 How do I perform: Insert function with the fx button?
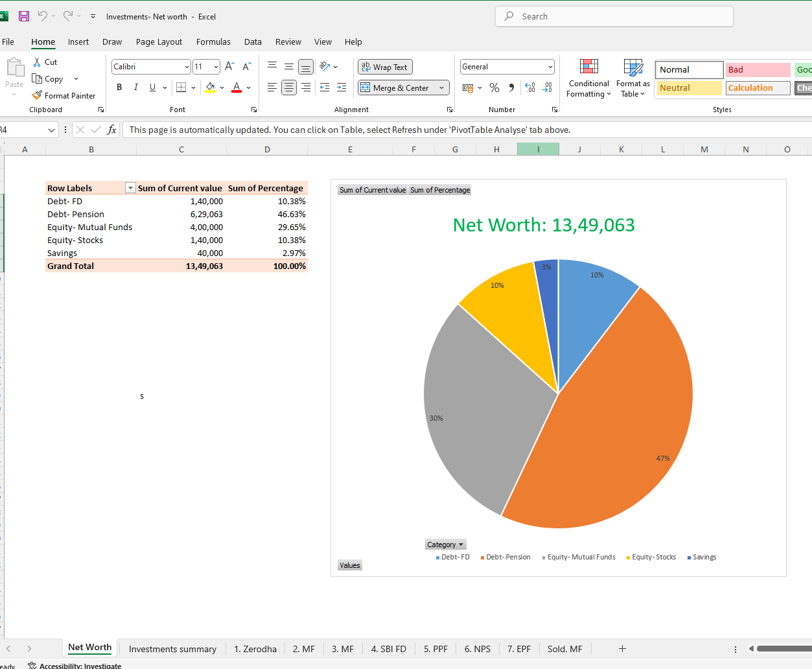[x=111, y=130]
